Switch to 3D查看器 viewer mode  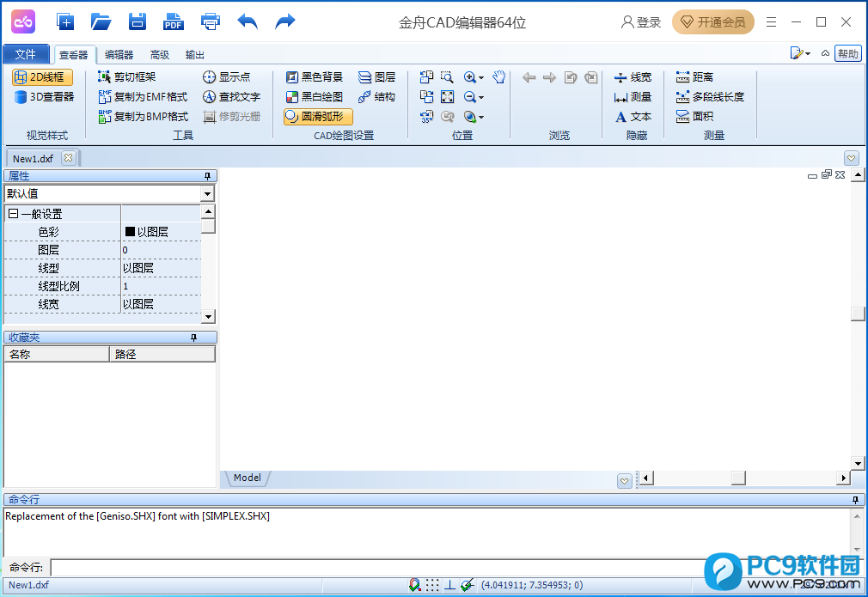point(45,97)
